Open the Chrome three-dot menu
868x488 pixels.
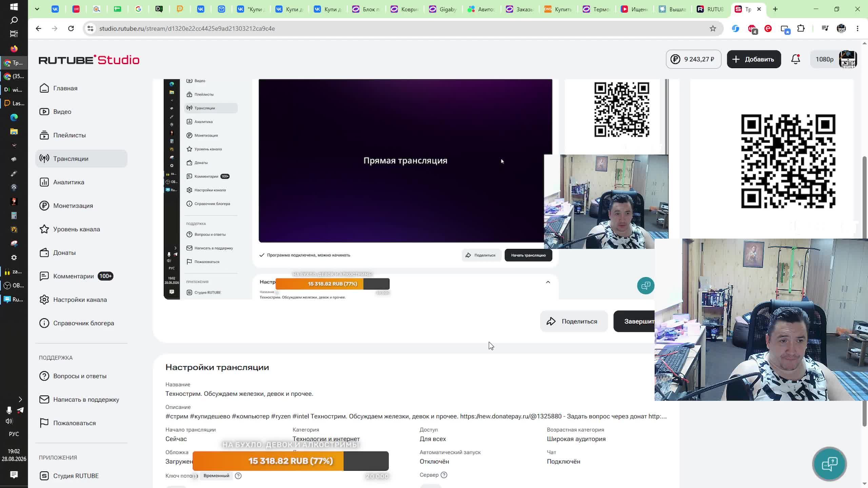(x=857, y=28)
